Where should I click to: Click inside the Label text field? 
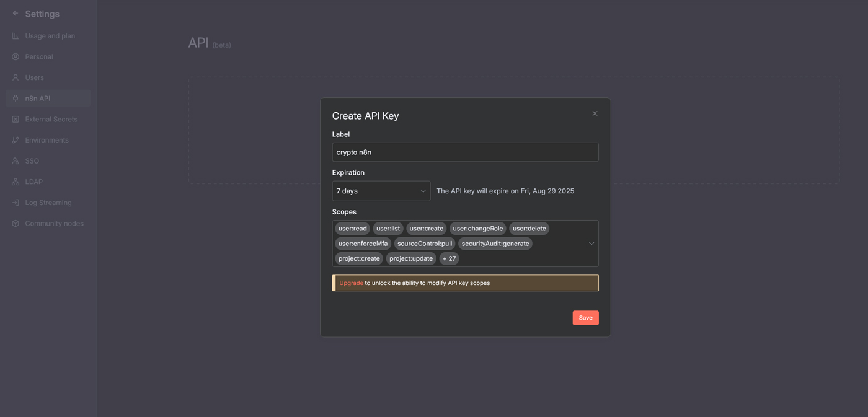tap(465, 152)
